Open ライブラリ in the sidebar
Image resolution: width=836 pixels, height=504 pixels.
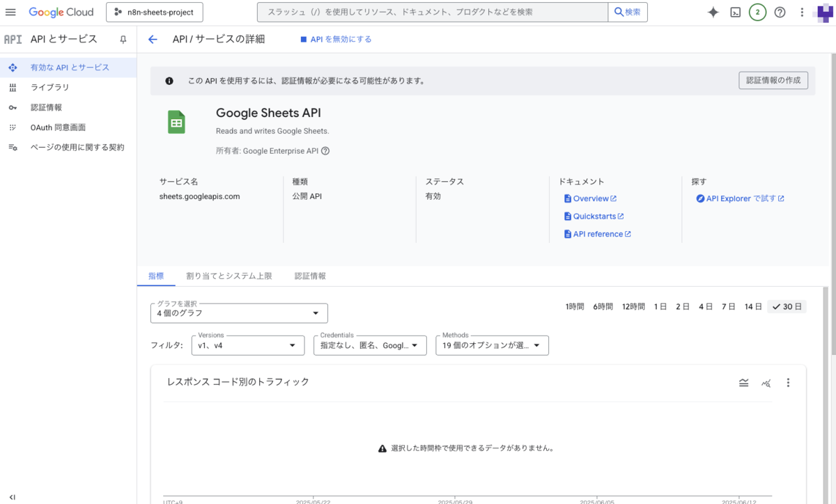(x=68, y=88)
